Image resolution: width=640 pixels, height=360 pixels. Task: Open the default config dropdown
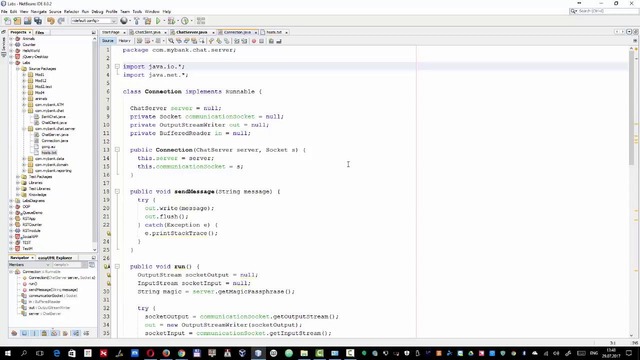point(94,21)
